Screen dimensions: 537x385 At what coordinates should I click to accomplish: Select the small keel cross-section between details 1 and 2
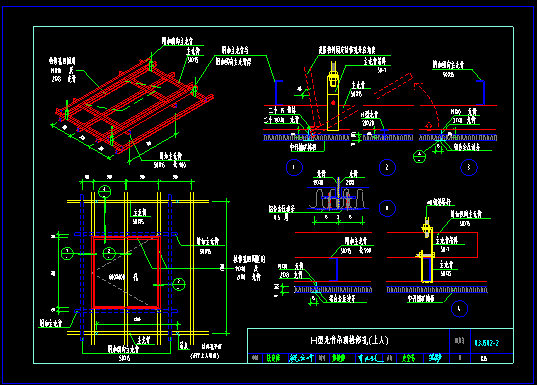pyautogui.click(x=338, y=199)
